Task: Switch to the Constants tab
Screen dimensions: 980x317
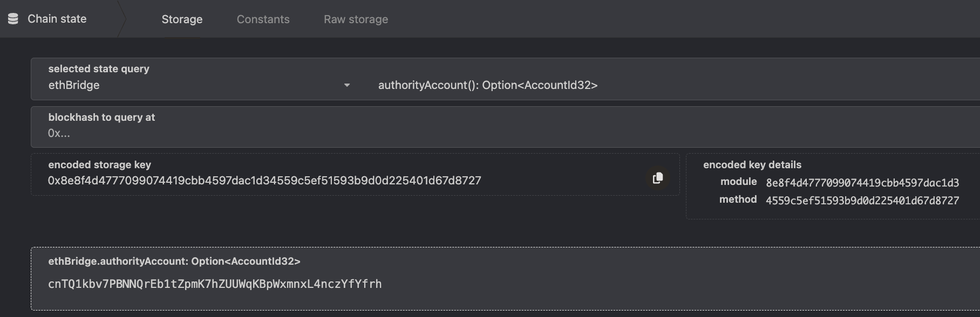Action: pyautogui.click(x=263, y=19)
